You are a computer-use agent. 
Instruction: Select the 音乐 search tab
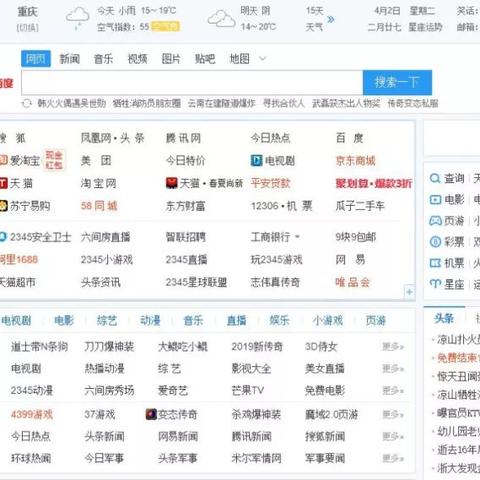(103, 59)
